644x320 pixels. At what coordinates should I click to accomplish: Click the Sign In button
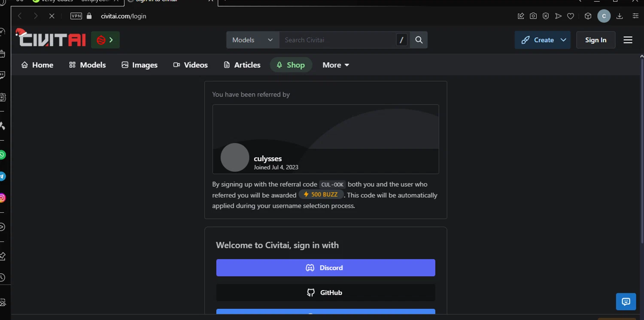click(595, 40)
